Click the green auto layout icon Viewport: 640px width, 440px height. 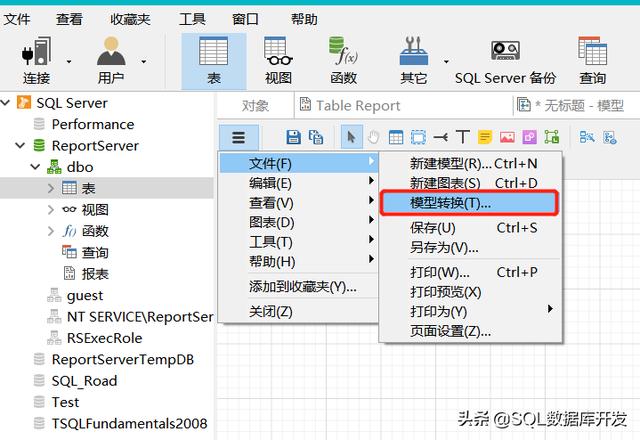pyautogui.click(x=551, y=138)
